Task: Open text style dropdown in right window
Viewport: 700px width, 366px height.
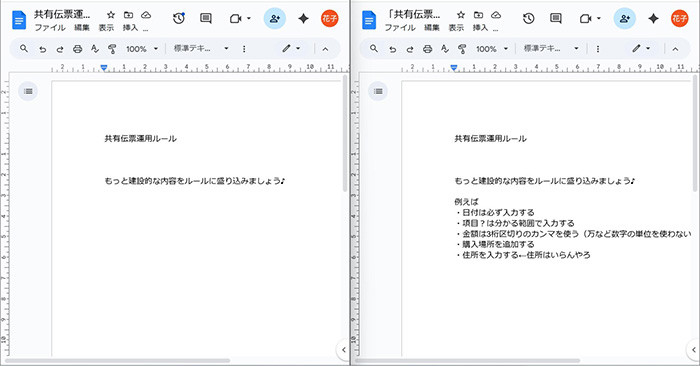Action: point(551,48)
